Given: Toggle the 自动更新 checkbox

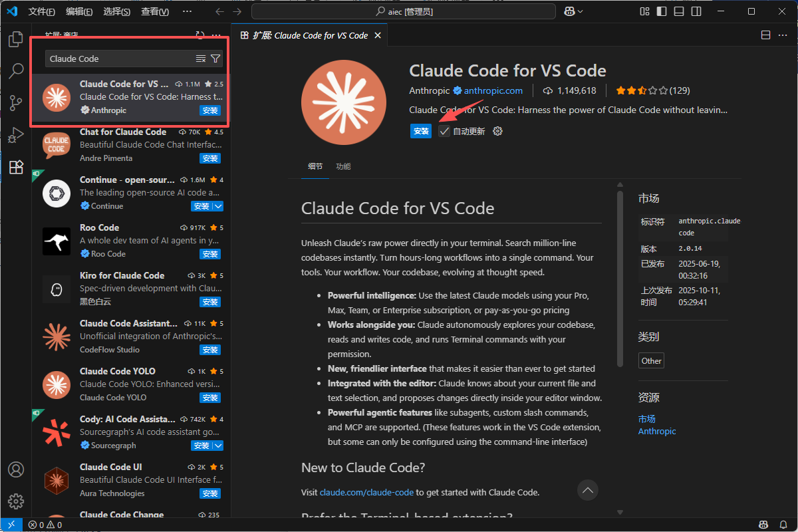Looking at the screenshot, I should [x=444, y=131].
